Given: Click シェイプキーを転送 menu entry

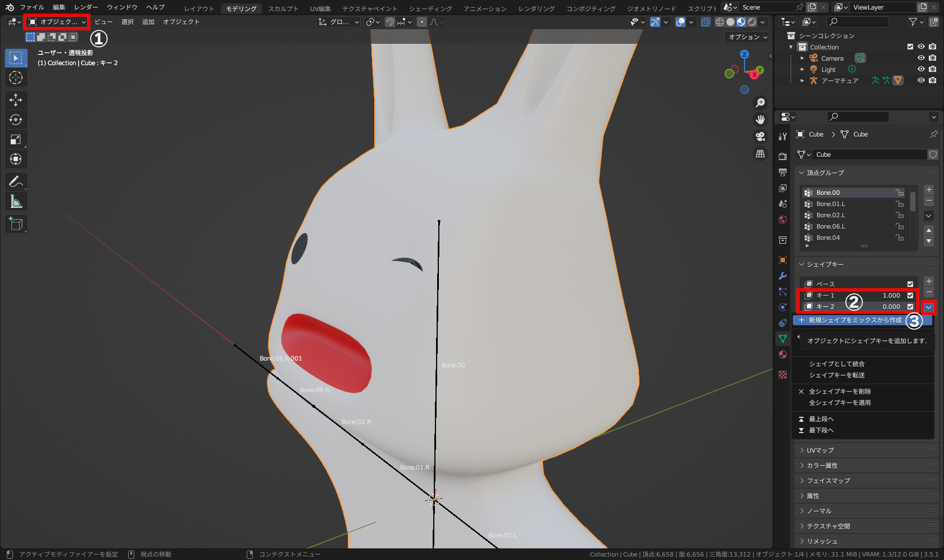Looking at the screenshot, I should (863, 375).
